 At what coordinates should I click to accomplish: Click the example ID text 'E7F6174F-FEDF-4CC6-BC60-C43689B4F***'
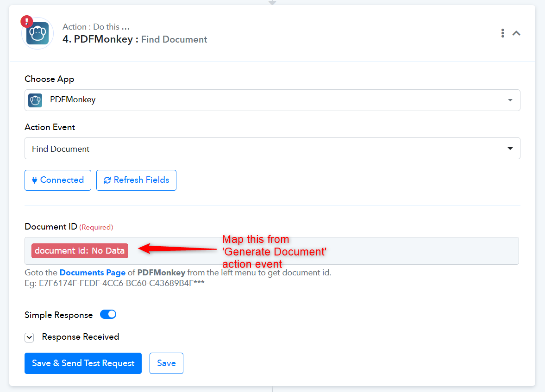pyautogui.click(x=122, y=283)
